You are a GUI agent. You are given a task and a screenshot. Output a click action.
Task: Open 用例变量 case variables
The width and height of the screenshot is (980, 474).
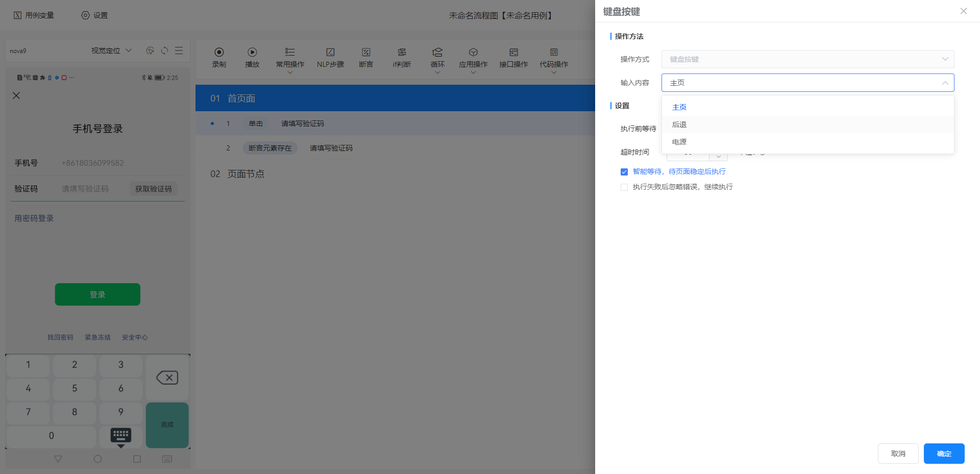coord(34,15)
